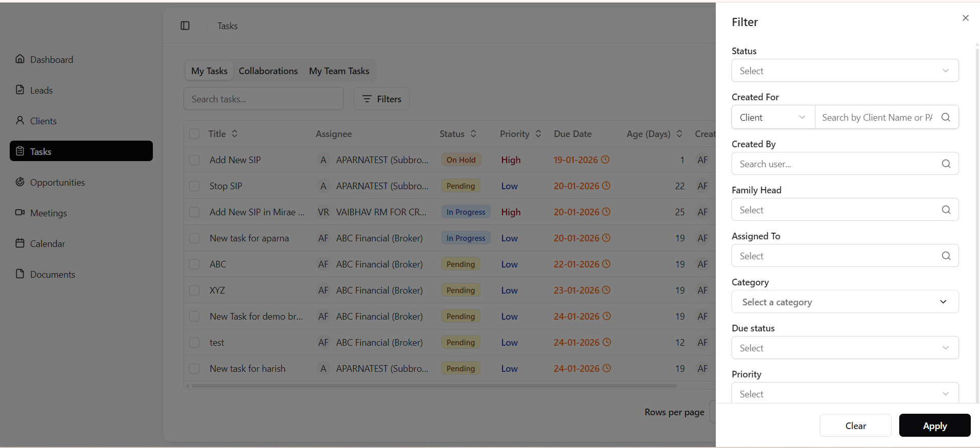Image resolution: width=980 pixels, height=448 pixels.
Task: Sort by Title column arrows
Action: (235, 133)
